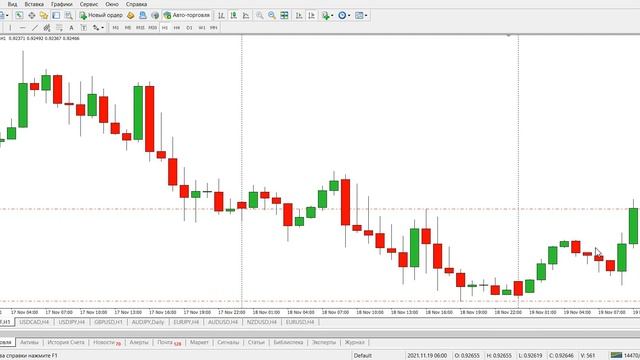This screenshot has width=640, height=360.
Task: Switch to EURUSD,H4 chart tab
Action: click(x=300, y=322)
